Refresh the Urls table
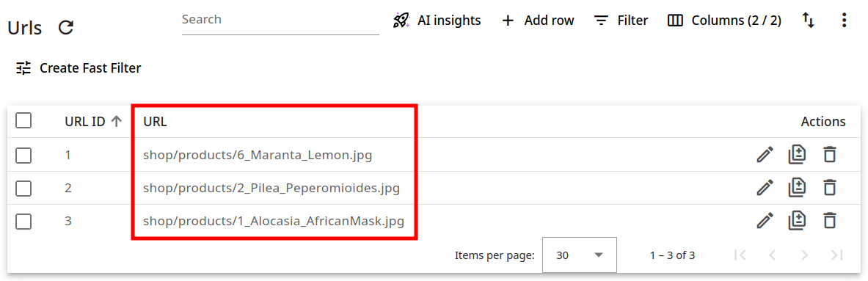This screenshot has height=281, width=868. click(x=66, y=27)
